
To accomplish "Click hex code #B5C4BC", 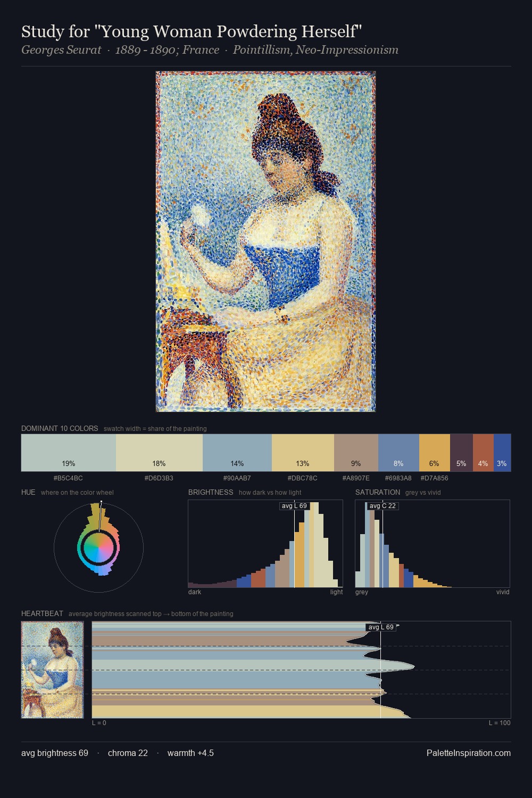I will click(x=68, y=478).
